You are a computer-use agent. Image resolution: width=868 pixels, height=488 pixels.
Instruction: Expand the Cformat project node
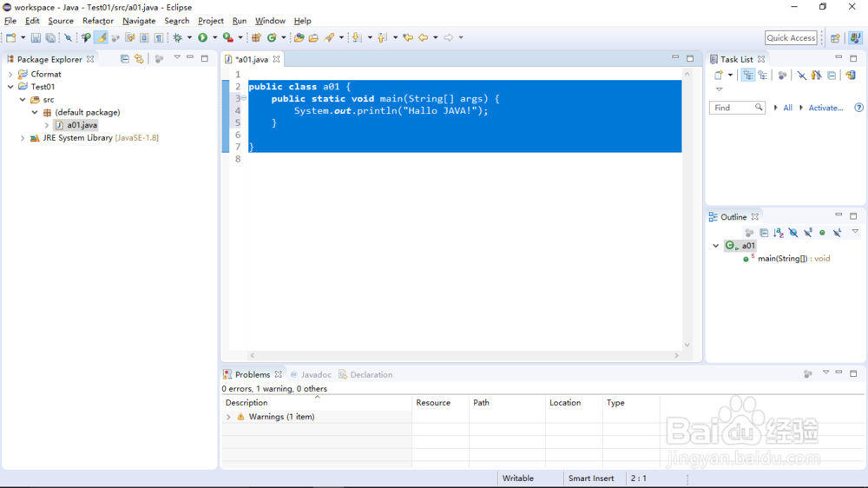click(x=10, y=74)
